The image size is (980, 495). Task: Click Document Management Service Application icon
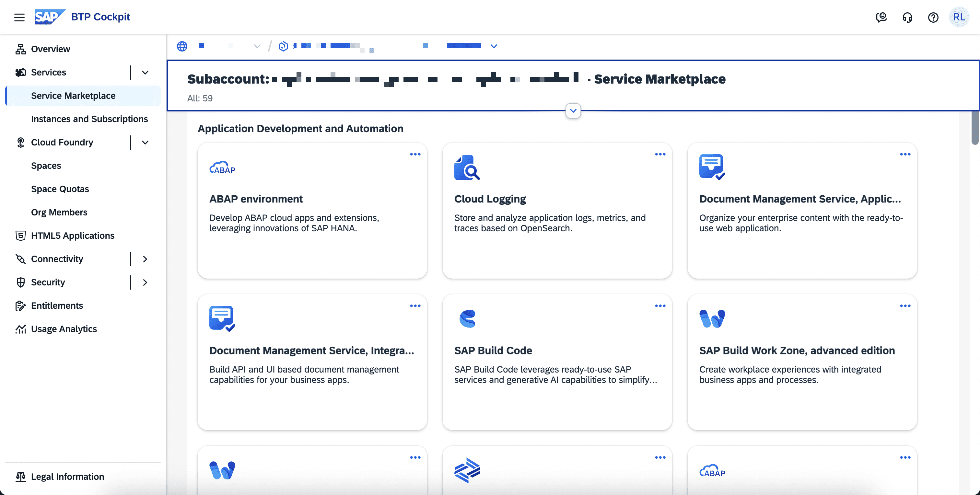[712, 167]
